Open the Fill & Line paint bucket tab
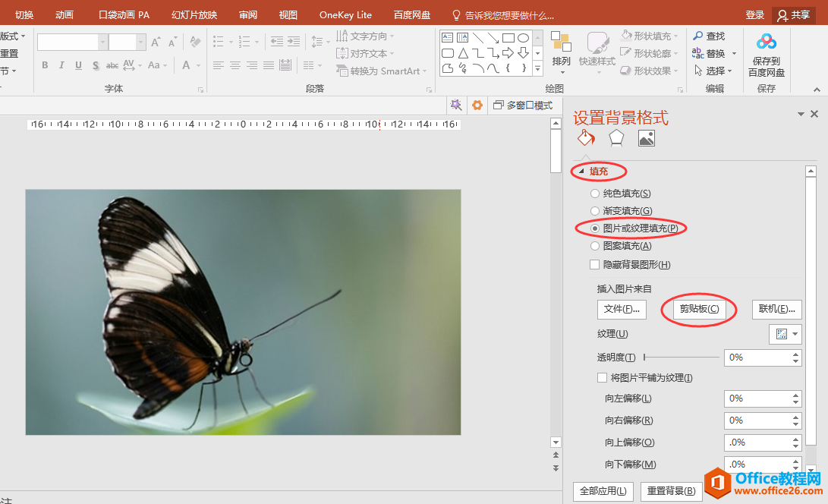Image resolution: width=828 pixels, height=504 pixels. point(585,138)
